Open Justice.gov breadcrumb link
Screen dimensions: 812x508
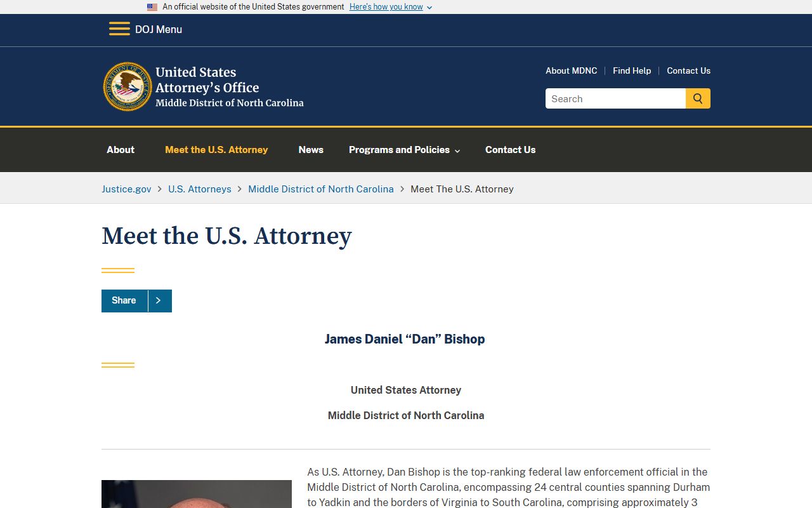click(x=126, y=189)
